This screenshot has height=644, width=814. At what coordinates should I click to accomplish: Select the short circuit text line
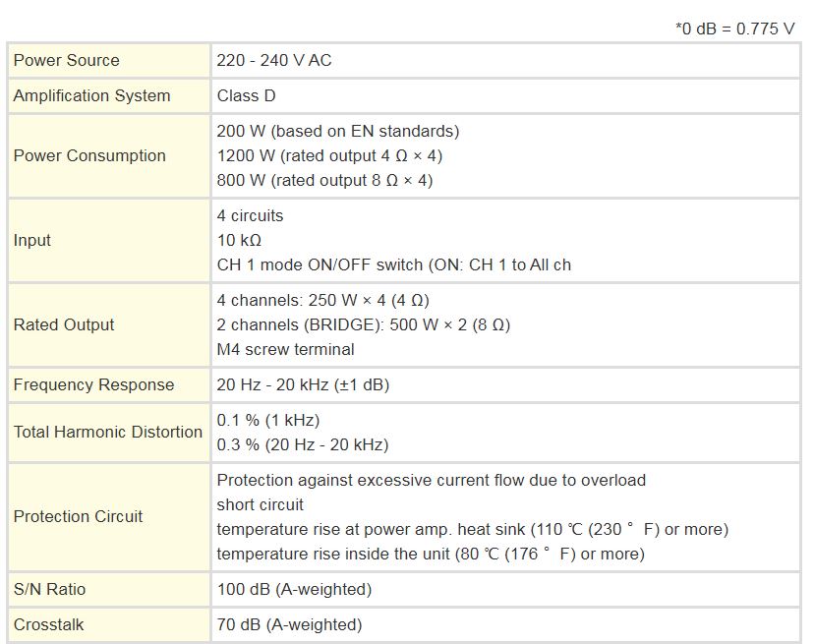(261, 504)
